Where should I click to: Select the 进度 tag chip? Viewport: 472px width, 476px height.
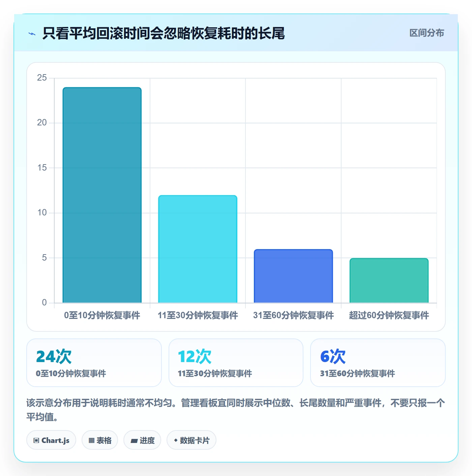pos(142,440)
